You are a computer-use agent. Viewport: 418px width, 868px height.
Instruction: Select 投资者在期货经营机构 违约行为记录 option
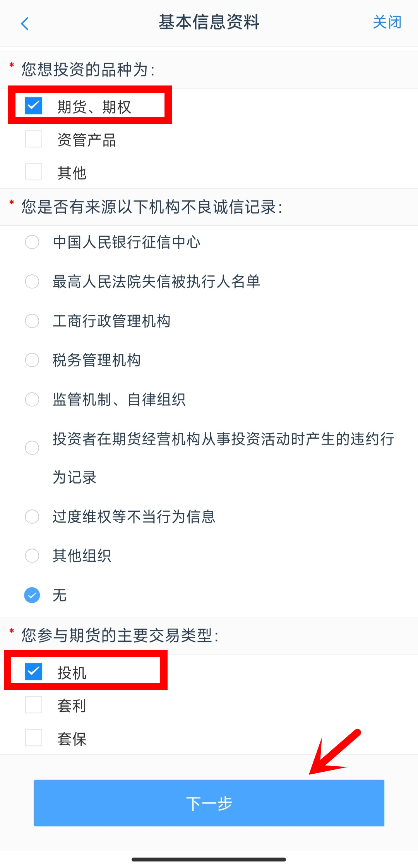32,448
